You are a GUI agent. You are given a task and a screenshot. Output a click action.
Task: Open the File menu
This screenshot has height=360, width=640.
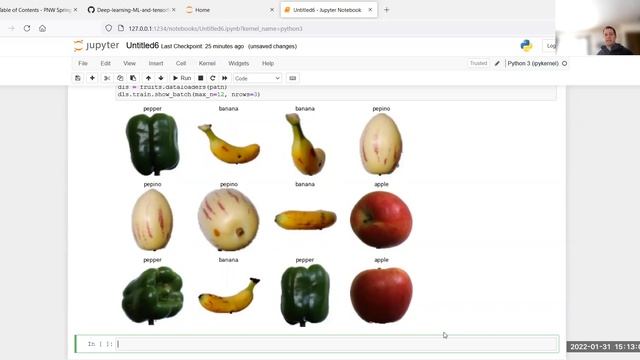83,63
